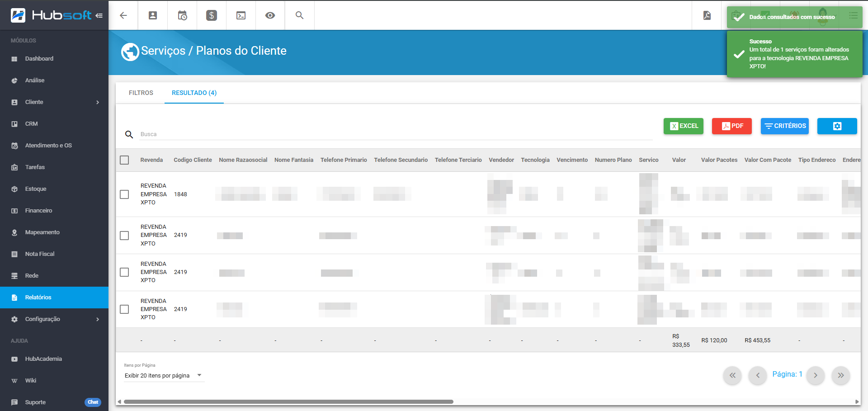Click the back arrow in top toolbar
The image size is (868, 411).
click(x=123, y=15)
